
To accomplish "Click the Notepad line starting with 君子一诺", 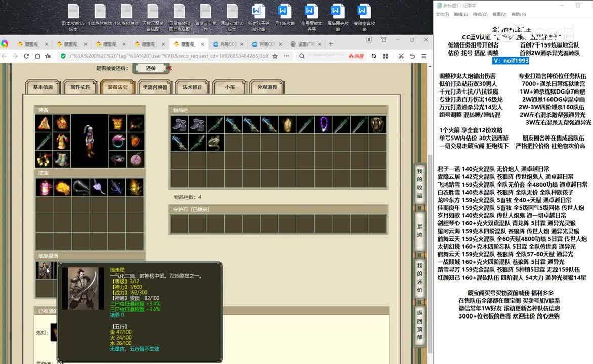I will (x=493, y=169).
